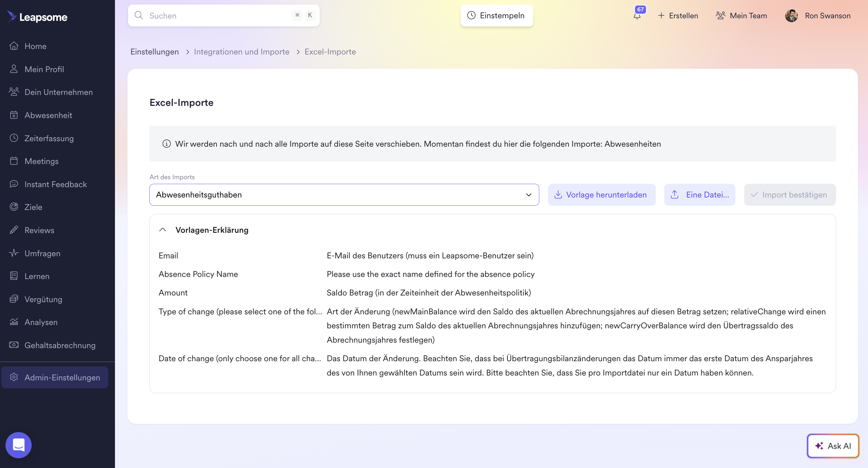Screen dimensions: 868x468
Task: Click Ron Swanson's profile avatar
Action: (x=791, y=16)
